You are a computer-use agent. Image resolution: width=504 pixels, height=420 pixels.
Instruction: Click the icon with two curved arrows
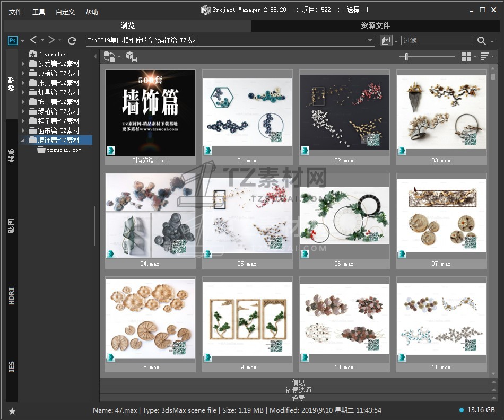coord(109,57)
